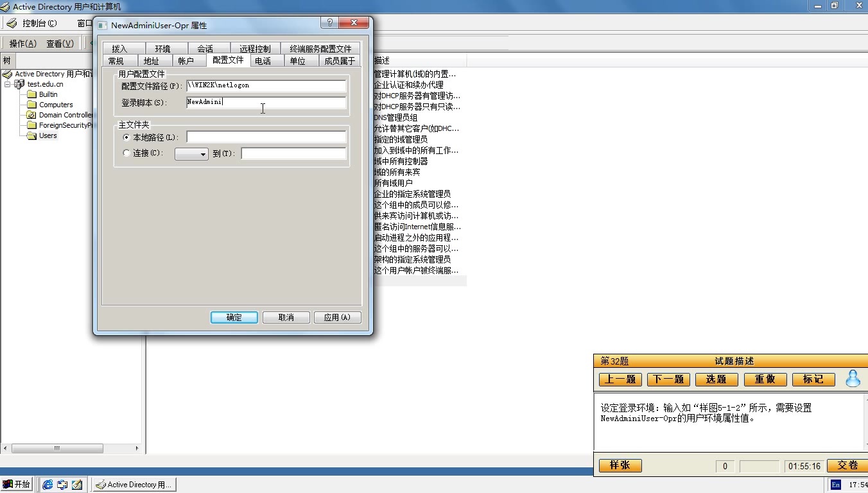Click the 标记 mark button
The image size is (868, 493).
[813, 379]
